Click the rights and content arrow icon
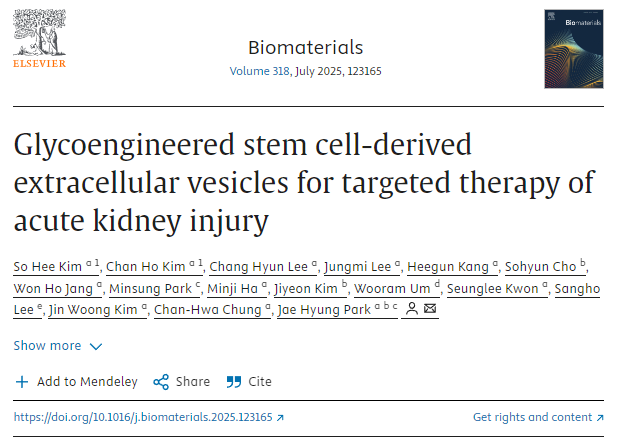618x442 pixels. pos(599,417)
